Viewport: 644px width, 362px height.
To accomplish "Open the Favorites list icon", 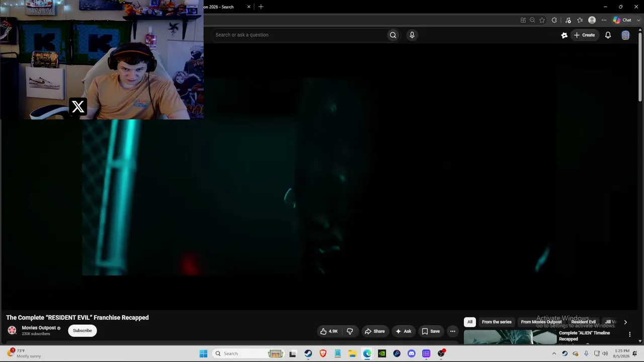I will click(x=580, y=20).
